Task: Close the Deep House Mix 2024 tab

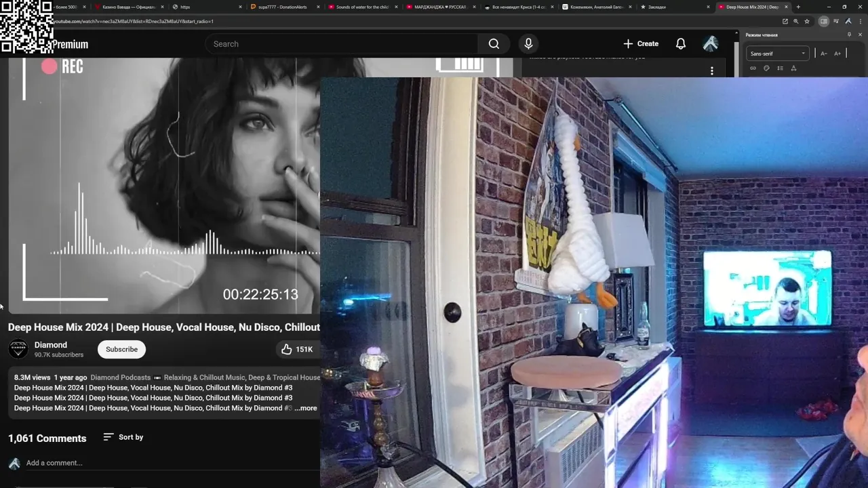Action: click(787, 7)
